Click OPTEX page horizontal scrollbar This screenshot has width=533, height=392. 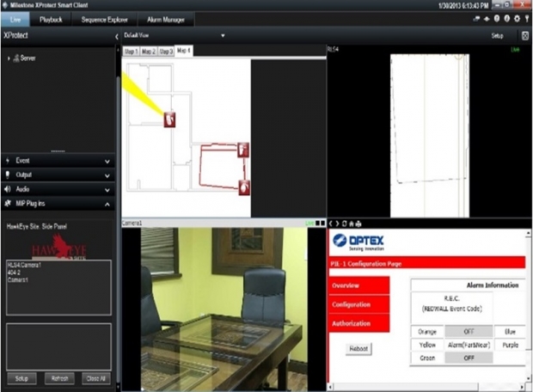tap(426, 387)
